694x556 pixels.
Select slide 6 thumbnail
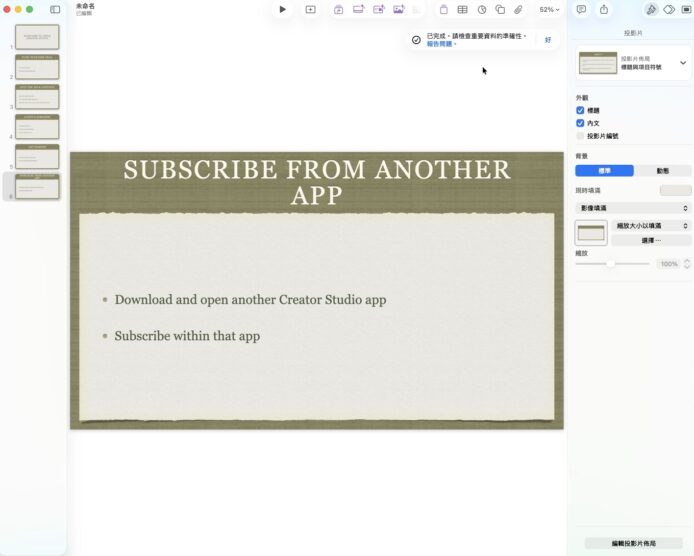37,186
